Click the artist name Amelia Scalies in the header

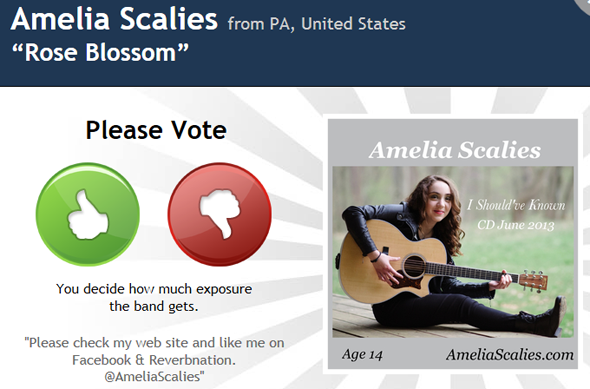[114, 19]
